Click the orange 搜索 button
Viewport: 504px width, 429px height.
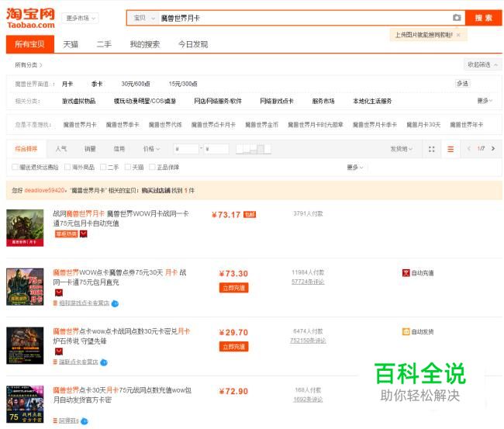click(483, 18)
